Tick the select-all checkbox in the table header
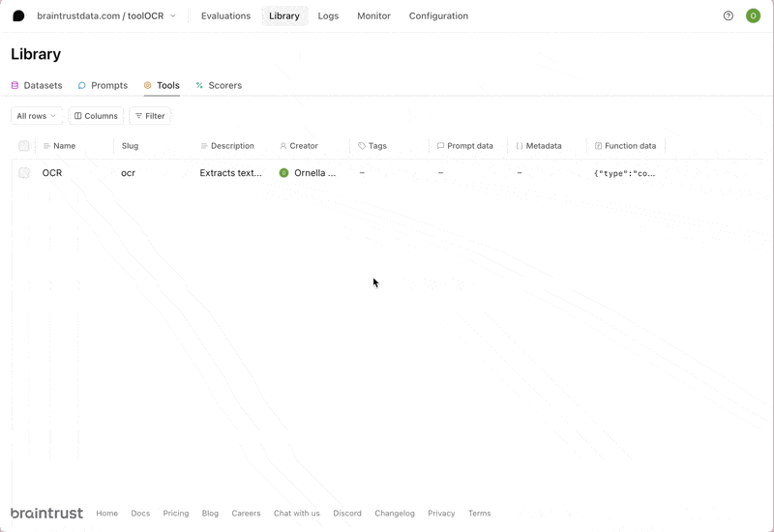 [x=24, y=146]
